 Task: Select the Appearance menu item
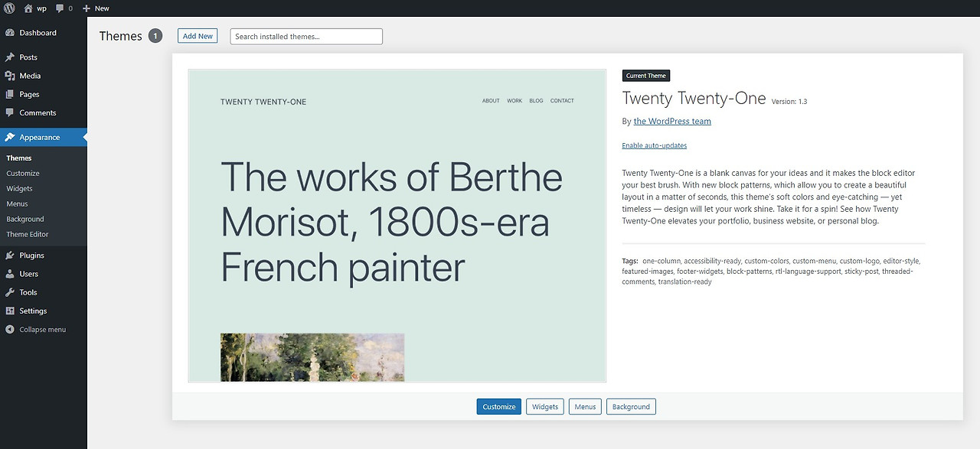pyautogui.click(x=44, y=138)
